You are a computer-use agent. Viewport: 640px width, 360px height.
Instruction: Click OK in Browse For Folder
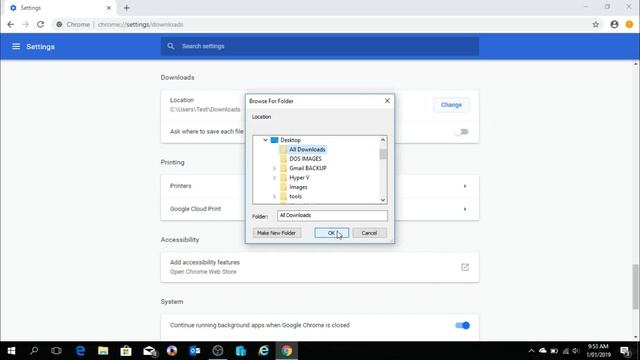click(x=331, y=233)
